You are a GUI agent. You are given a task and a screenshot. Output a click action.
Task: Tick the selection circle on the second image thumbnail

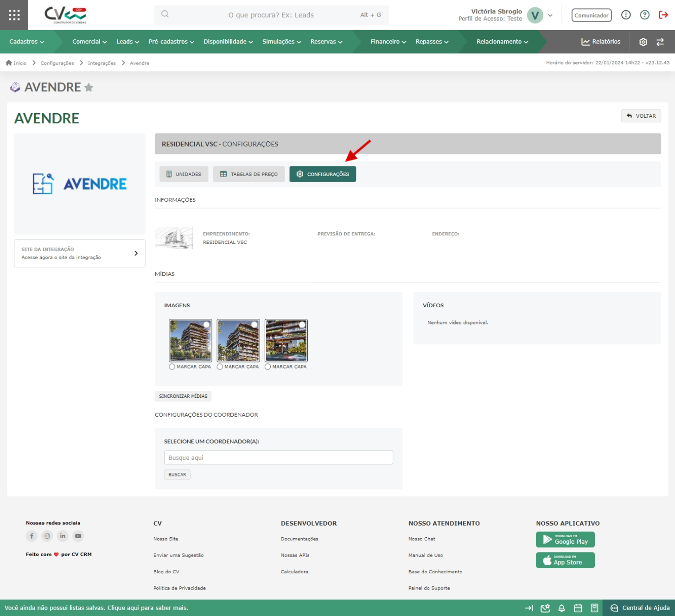[x=255, y=324]
